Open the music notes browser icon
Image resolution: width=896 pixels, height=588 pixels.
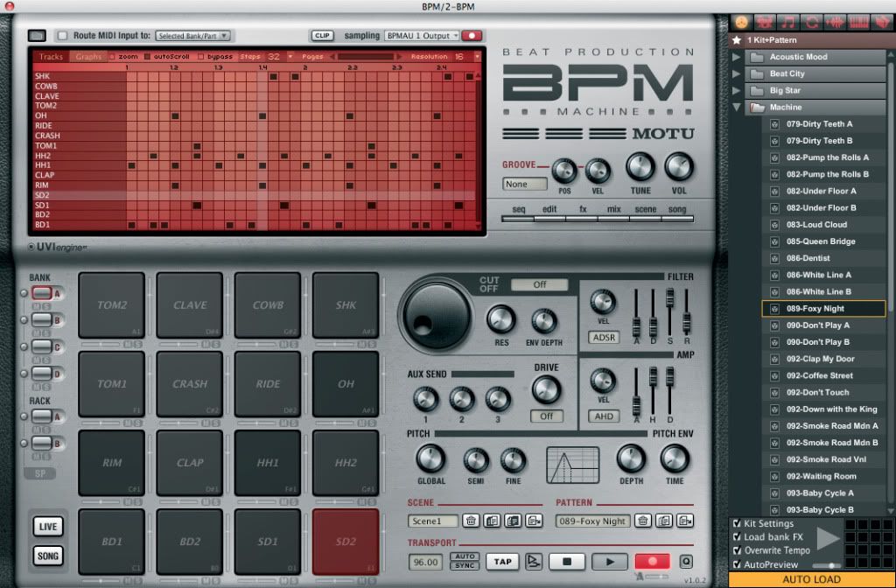(x=788, y=22)
